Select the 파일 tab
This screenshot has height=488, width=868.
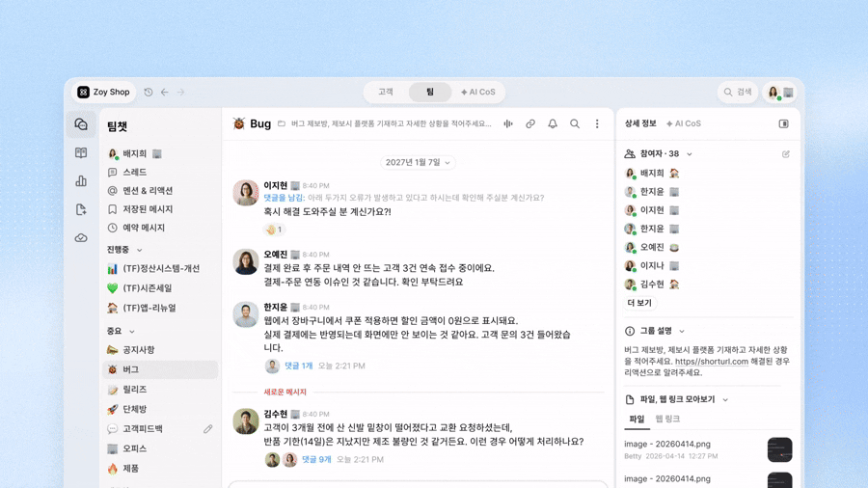[x=637, y=419]
